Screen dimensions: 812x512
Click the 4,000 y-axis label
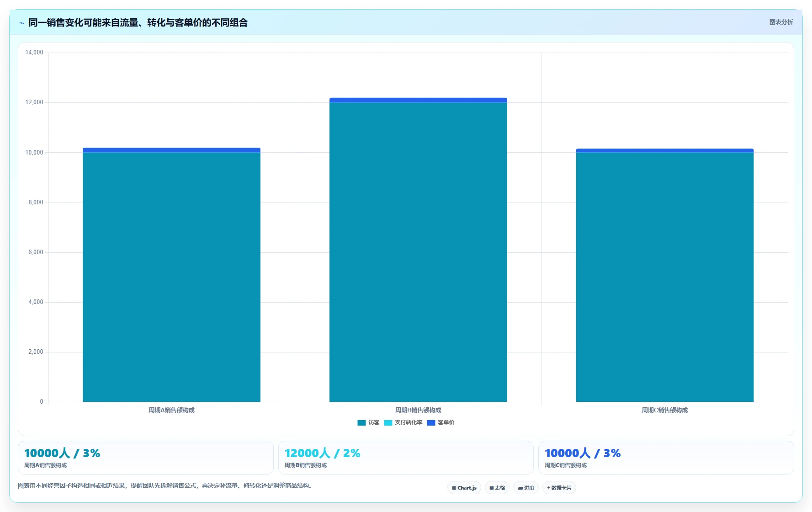pos(36,302)
